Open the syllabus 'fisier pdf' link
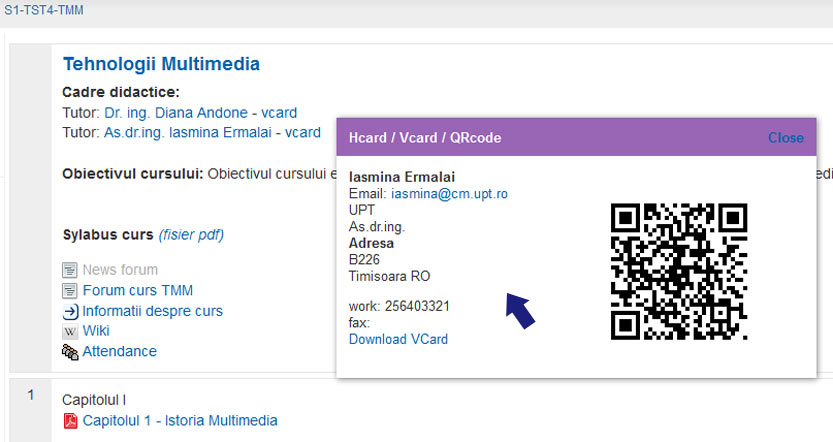This screenshot has height=442, width=833. pyautogui.click(x=191, y=235)
